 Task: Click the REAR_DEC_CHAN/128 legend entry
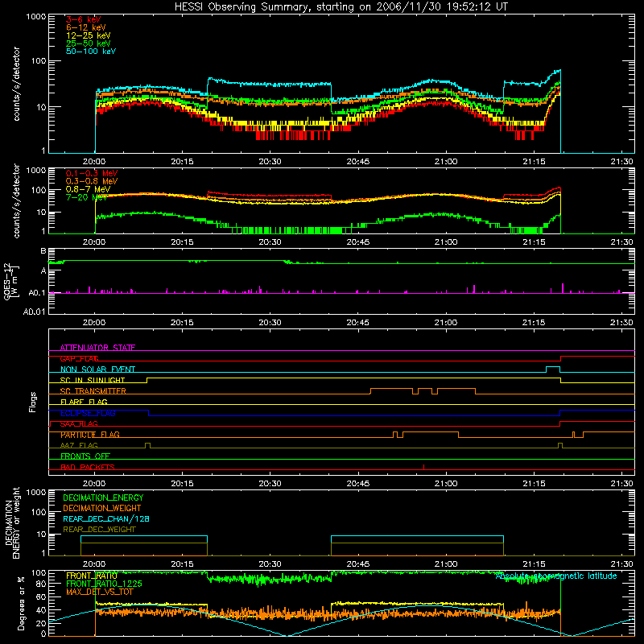pyautogui.click(x=106, y=518)
